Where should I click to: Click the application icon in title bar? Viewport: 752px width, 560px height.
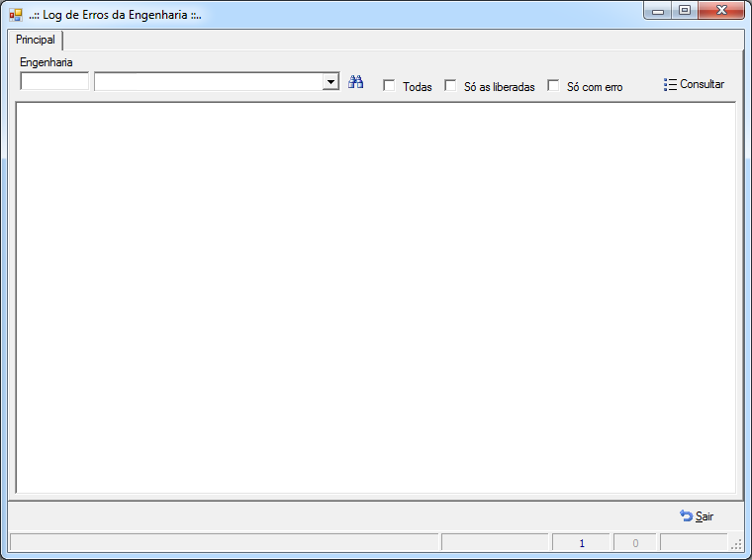click(x=16, y=15)
